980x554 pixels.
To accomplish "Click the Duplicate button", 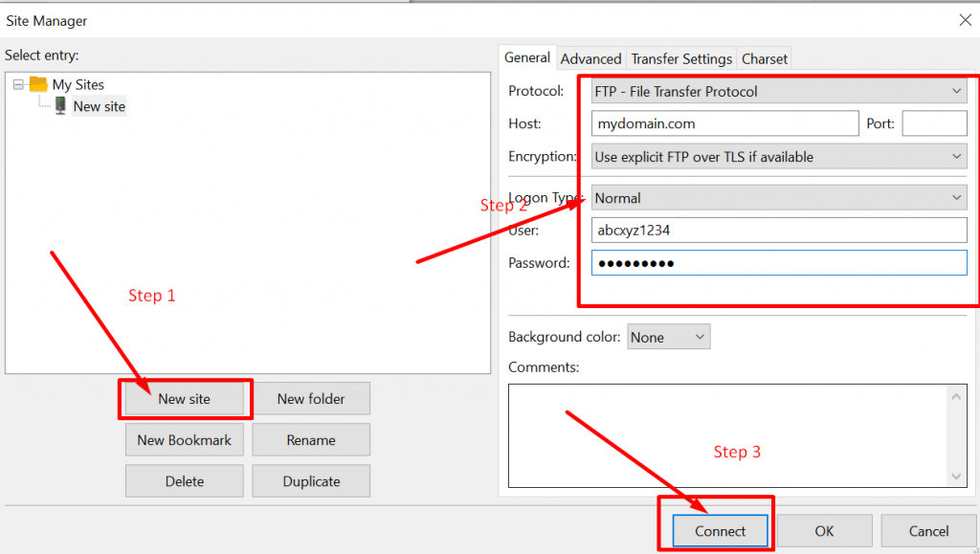I will (311, 481).
